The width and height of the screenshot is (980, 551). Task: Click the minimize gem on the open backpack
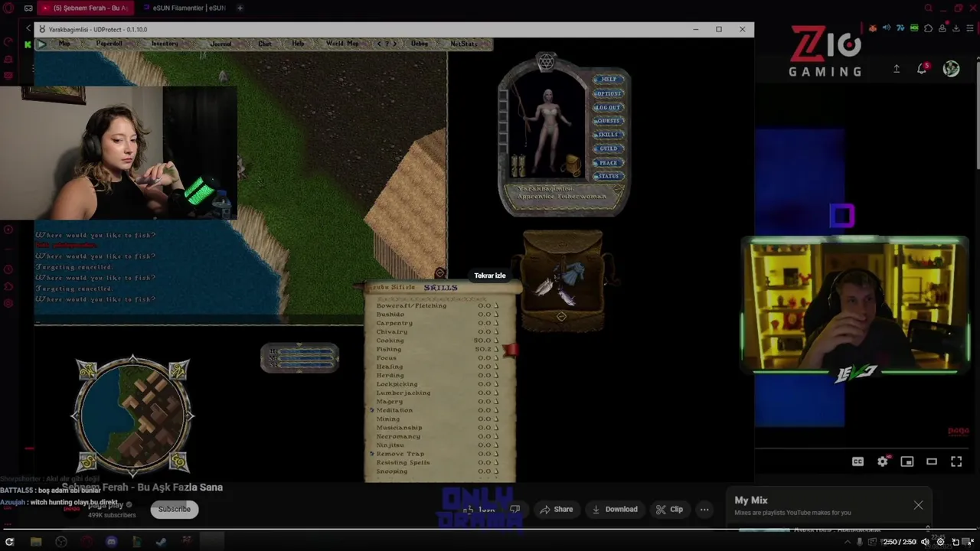coord(561,317)
